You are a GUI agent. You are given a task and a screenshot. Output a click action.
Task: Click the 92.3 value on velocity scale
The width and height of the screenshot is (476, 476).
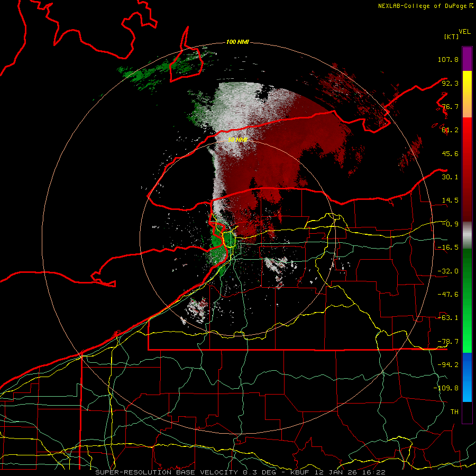click(450, 83)
